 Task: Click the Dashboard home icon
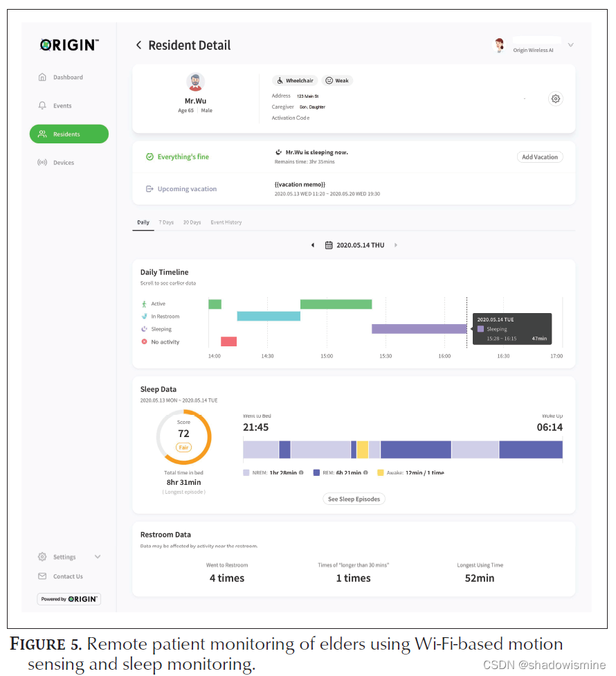tap(42, 77)
